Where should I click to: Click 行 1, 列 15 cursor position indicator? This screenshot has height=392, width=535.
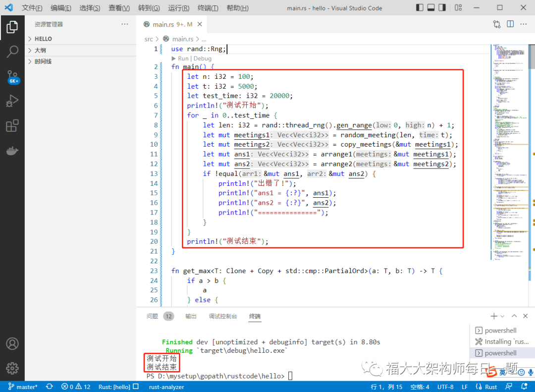(386, 387)
